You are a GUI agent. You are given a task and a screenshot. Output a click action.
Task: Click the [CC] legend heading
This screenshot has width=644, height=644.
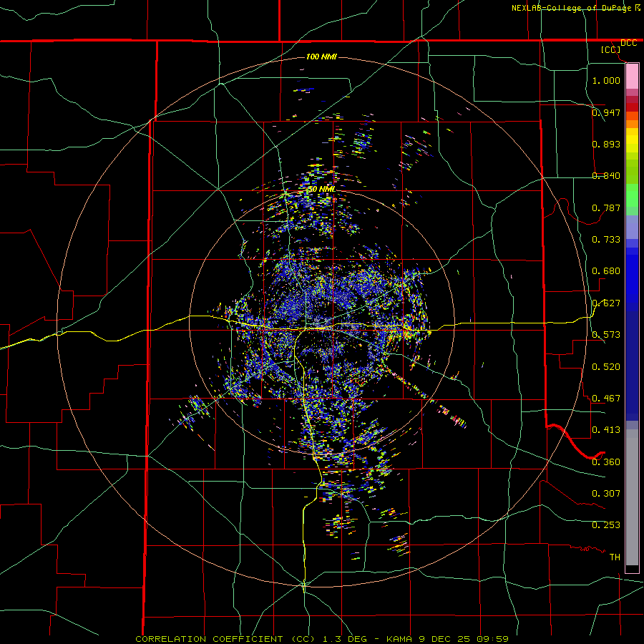[611, 49]
